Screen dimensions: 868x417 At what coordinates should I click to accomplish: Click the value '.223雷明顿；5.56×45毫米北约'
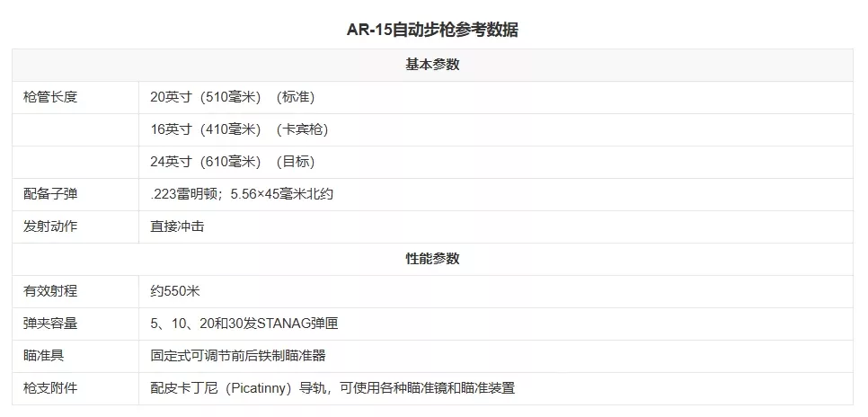[242, 194]
